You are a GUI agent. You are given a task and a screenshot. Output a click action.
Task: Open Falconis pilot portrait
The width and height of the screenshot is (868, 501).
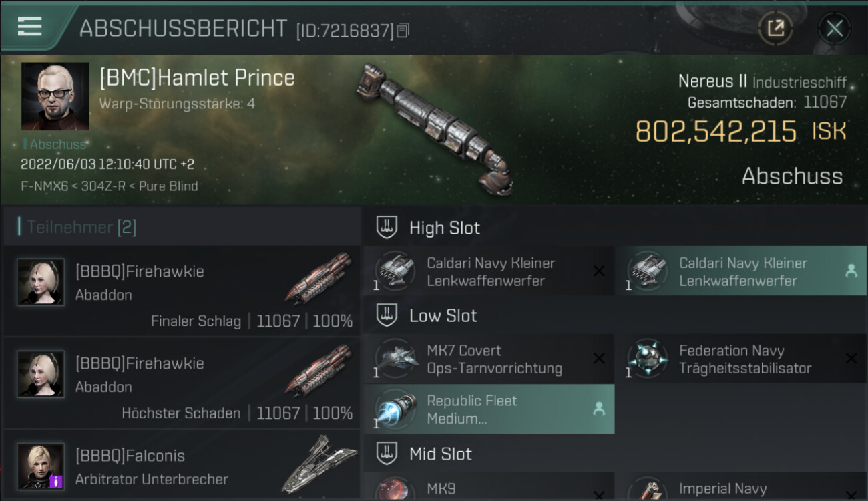(41, 466)
